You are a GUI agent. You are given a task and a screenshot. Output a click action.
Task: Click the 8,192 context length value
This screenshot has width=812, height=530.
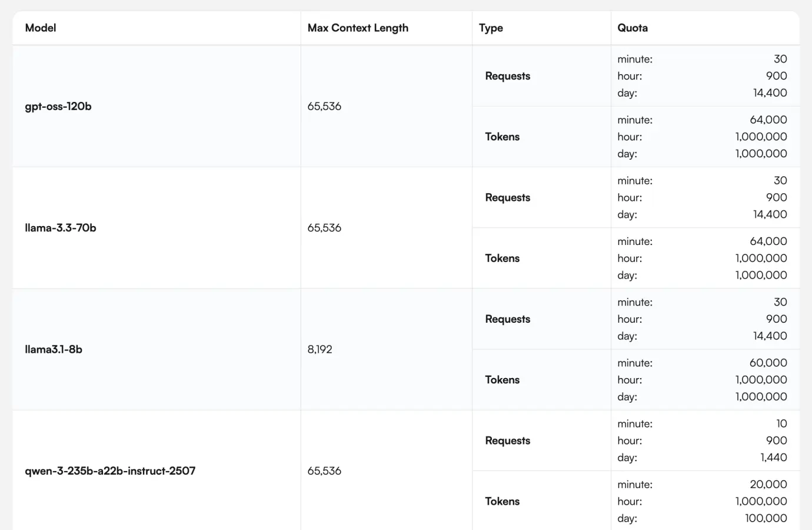(x=320, y=349)
